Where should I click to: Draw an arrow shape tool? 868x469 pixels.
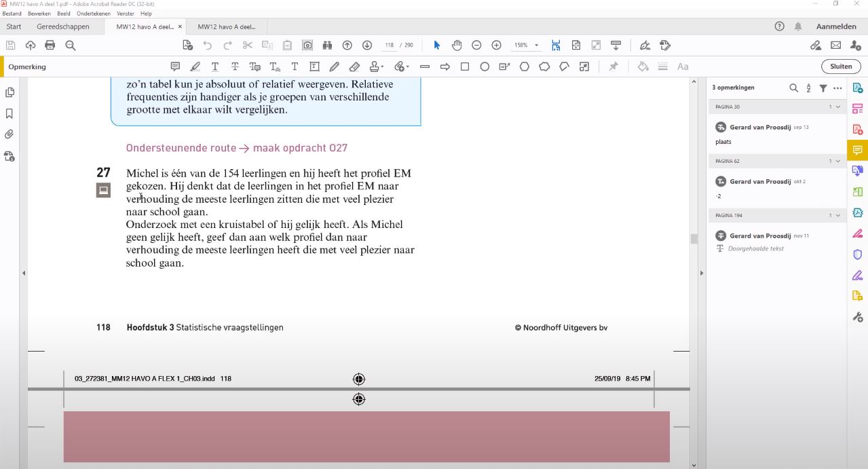[445, 67]
